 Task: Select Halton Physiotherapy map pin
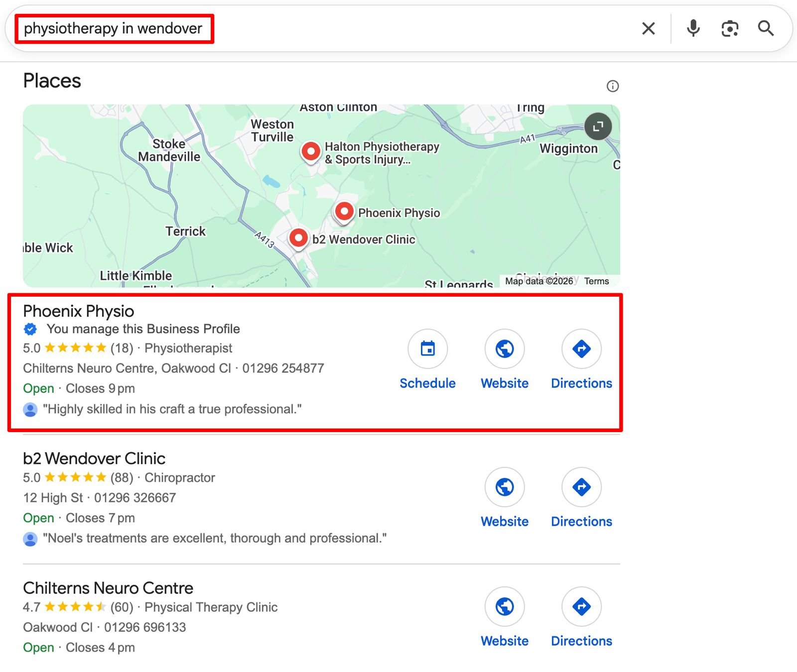[x=311, y=151]
